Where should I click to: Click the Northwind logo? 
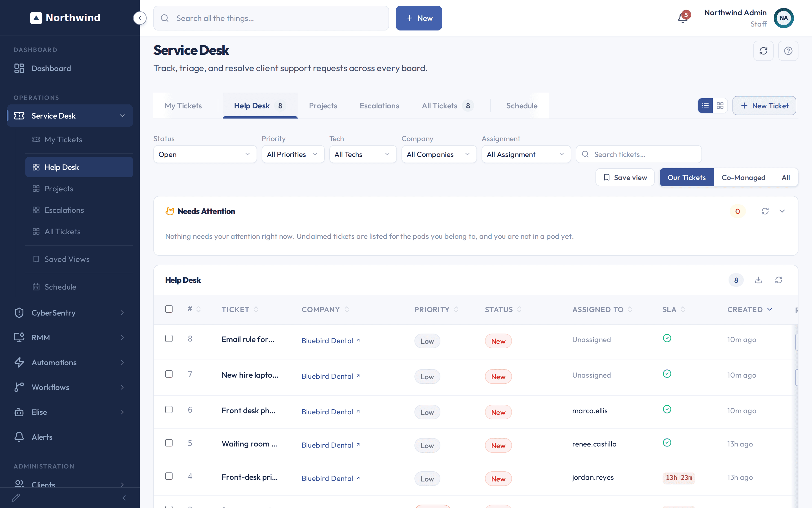pyautogui.click(x=65, y=18)
